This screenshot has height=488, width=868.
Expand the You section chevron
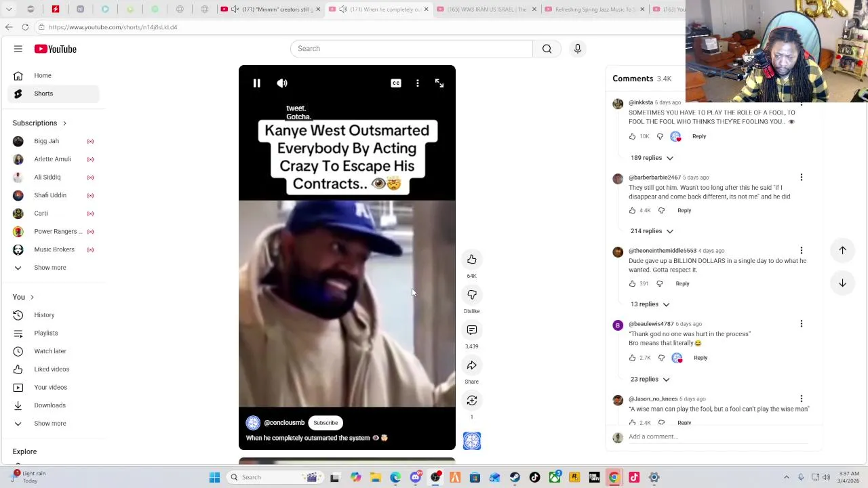tap(32, 298)
